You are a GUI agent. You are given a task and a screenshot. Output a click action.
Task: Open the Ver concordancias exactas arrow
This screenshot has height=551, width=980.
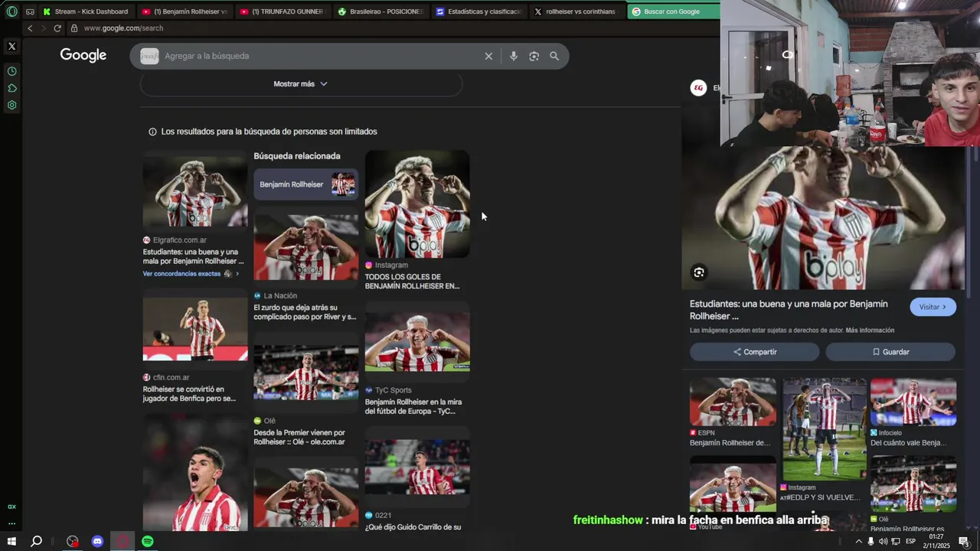pyautogui.click(x=237, y=274)
